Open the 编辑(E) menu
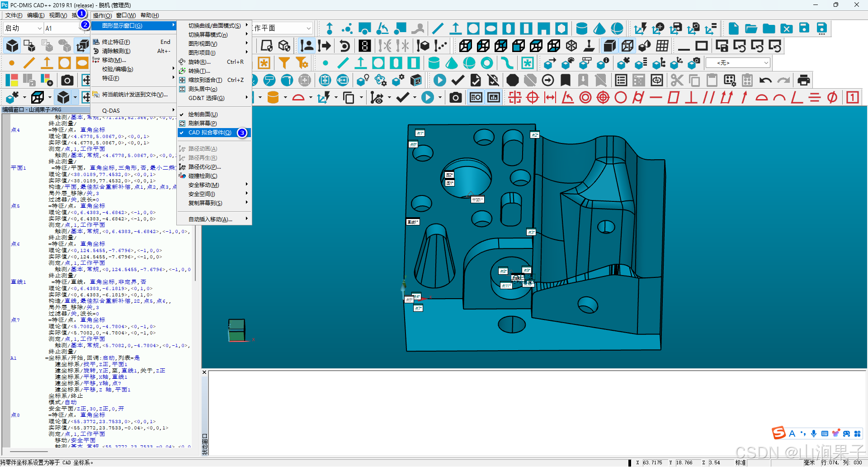Image resolution: width=868 pixels, height=467 pixels. click(x=36, y=15)
